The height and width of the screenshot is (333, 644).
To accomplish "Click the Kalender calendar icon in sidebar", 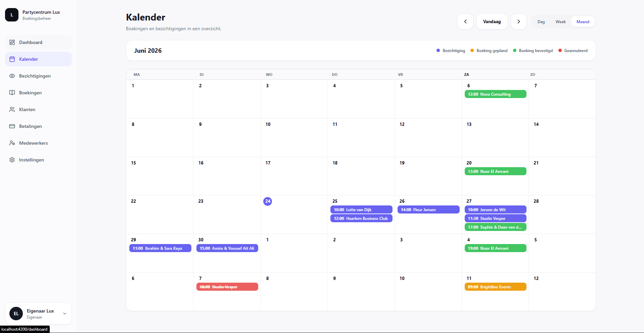I will 12,59.
